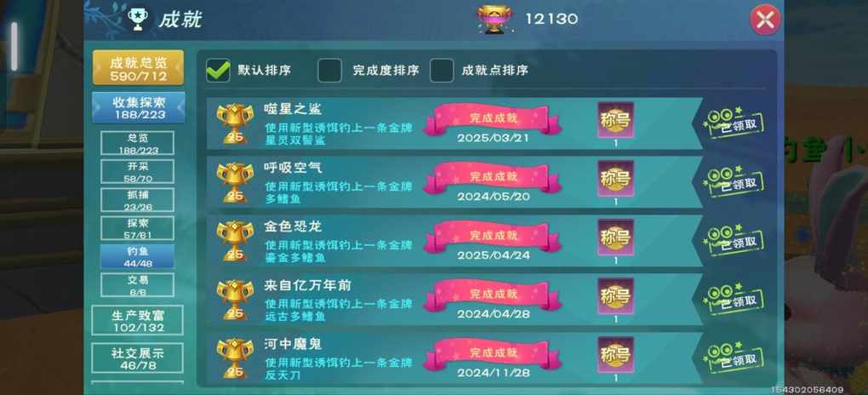Enable the 成就点排序 checkbox

pyautogui.click(x=442, y=71)
